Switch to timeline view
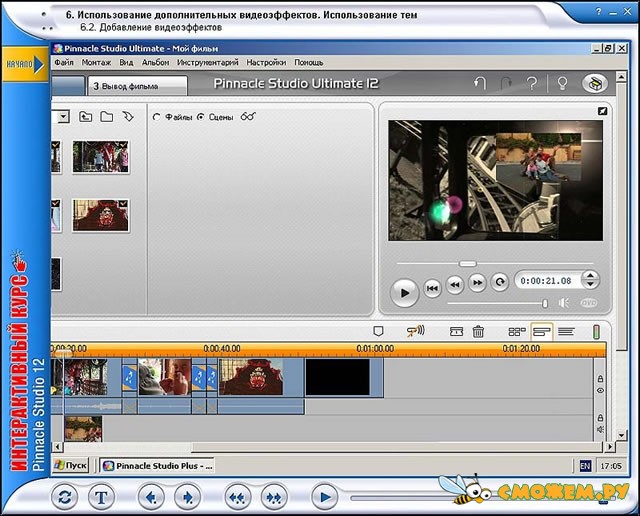This screenshot has height=516, width=640. [542, 331]
